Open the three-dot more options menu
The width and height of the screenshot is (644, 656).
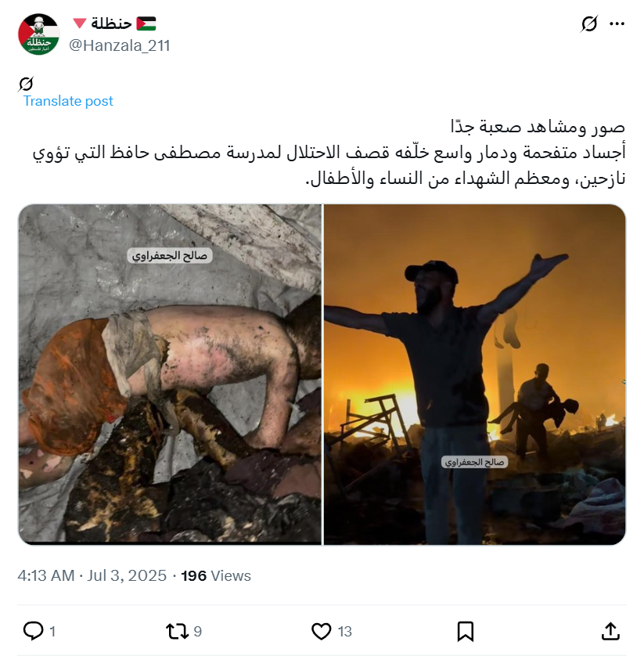[617, 23]
